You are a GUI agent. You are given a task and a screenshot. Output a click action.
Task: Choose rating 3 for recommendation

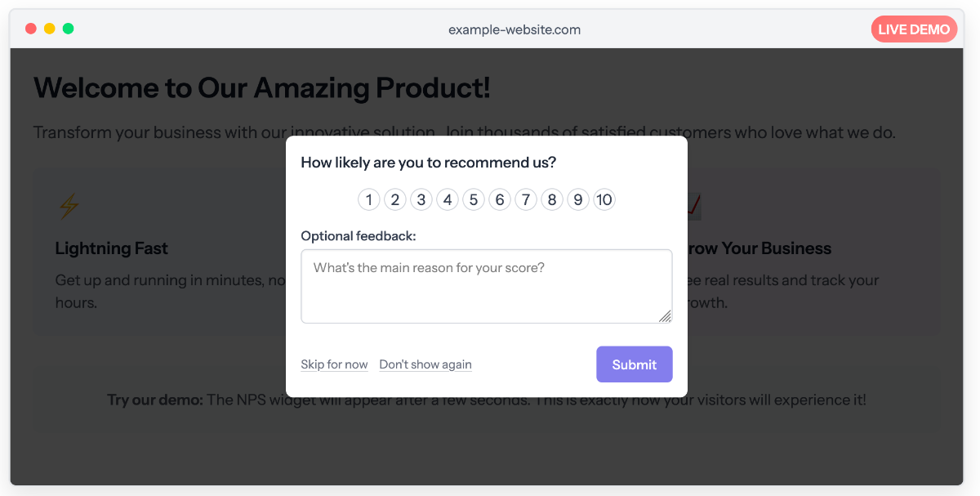click(421, 199)
